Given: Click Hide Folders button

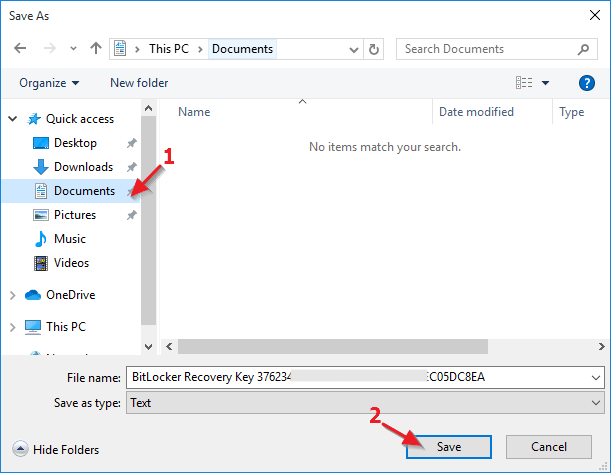Looking at the screenshot, I should 56,449.
